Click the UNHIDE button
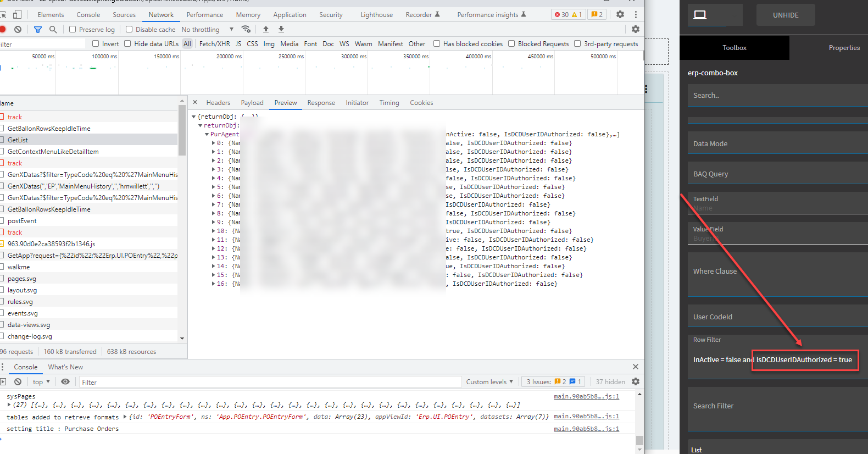Image resolution: width=868 pixels, height=454 pixels. click(786, 15)
